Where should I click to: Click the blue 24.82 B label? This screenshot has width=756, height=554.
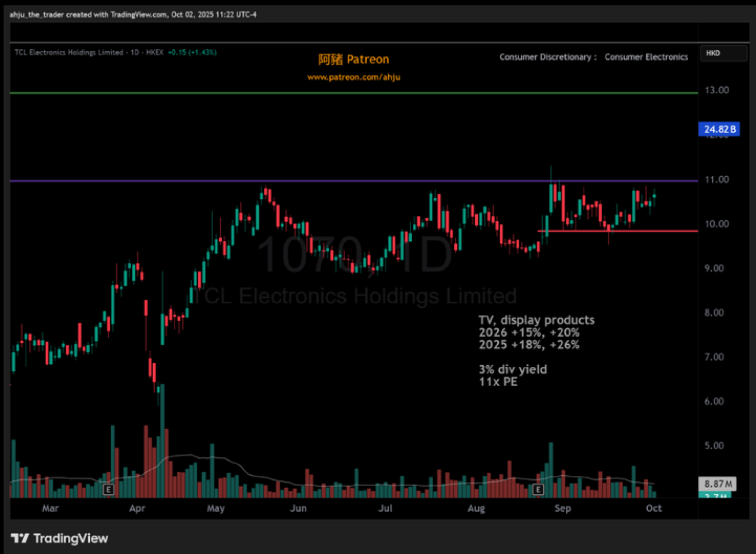[719, 129]
